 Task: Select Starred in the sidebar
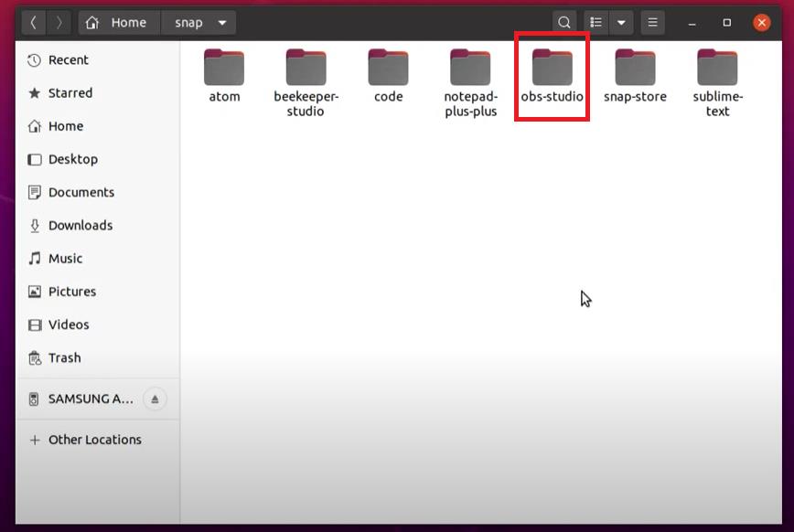point(97,93)
